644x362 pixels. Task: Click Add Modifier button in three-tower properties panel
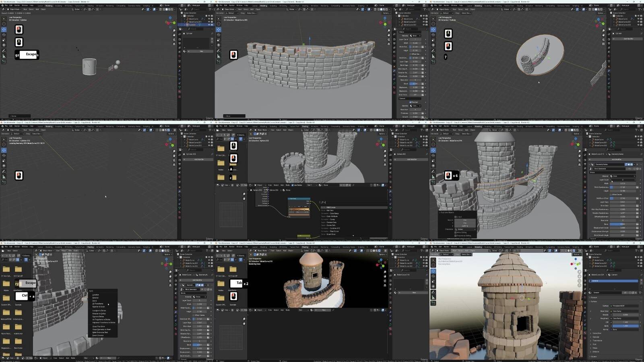616,159
